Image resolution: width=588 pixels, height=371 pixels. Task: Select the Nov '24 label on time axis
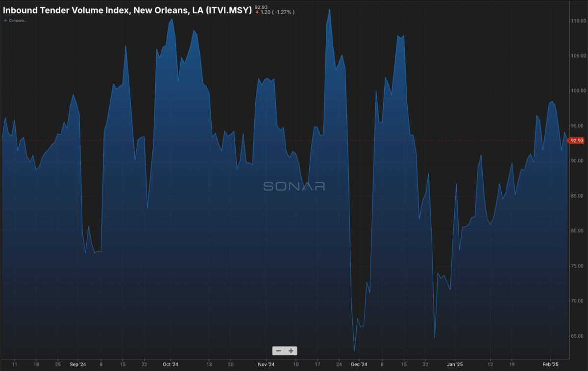click(266, 365)
